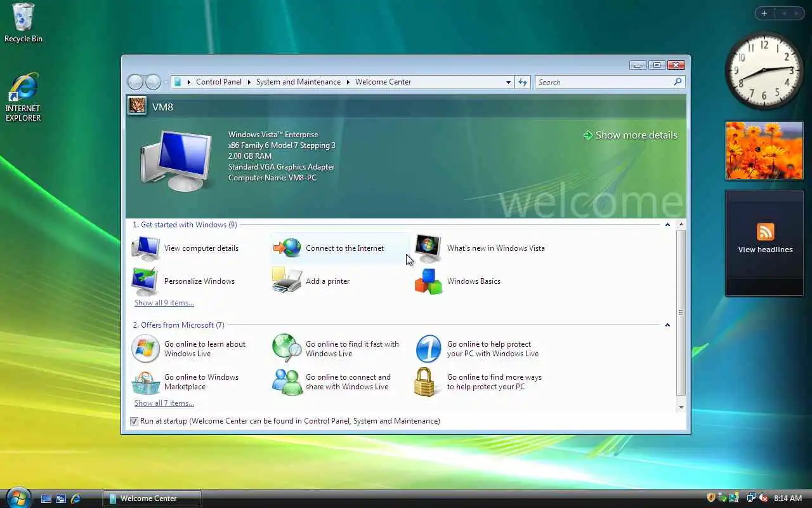Go to System and Maintenance breadcrumb
This screenshot has width=812, height=508.
point(298,82)
